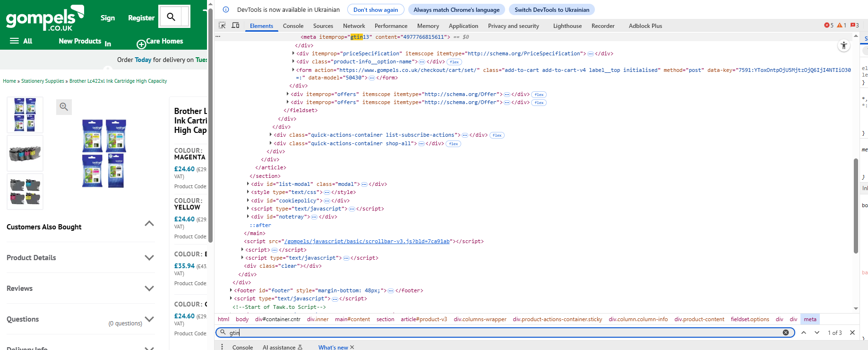Open the Application tab
This screenshot has height=350, width=868.
pos(464,26)
